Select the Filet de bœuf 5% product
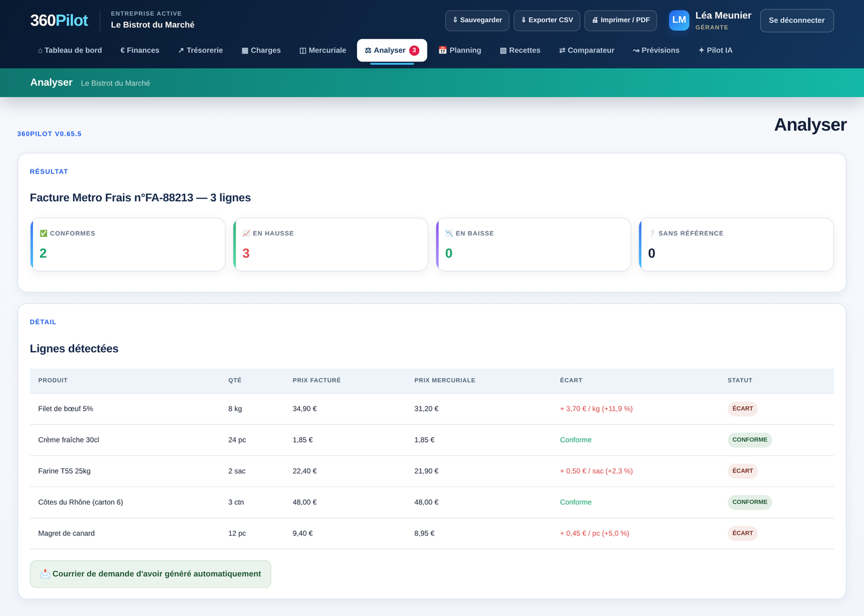864x616 pixels. tap(65, 409)
